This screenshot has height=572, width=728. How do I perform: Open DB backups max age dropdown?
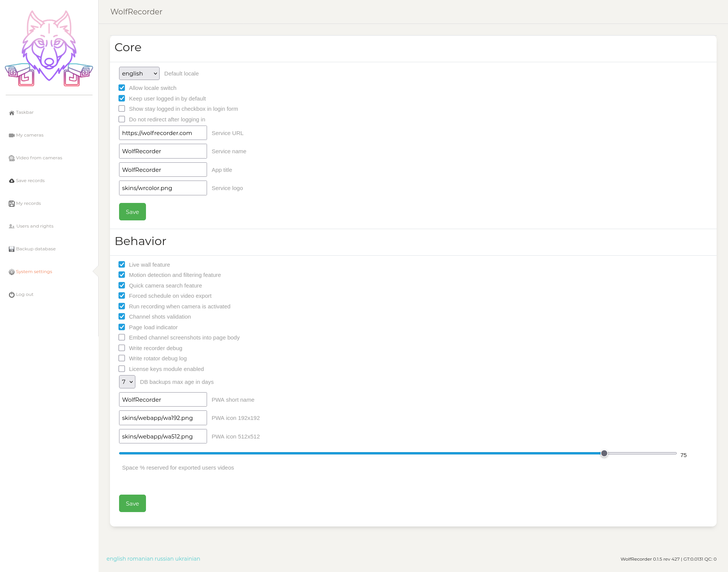click(127, 382)
